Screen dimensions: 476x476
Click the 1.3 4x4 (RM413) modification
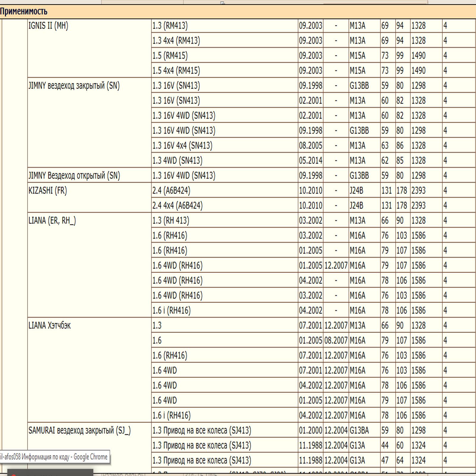point(176,41)
